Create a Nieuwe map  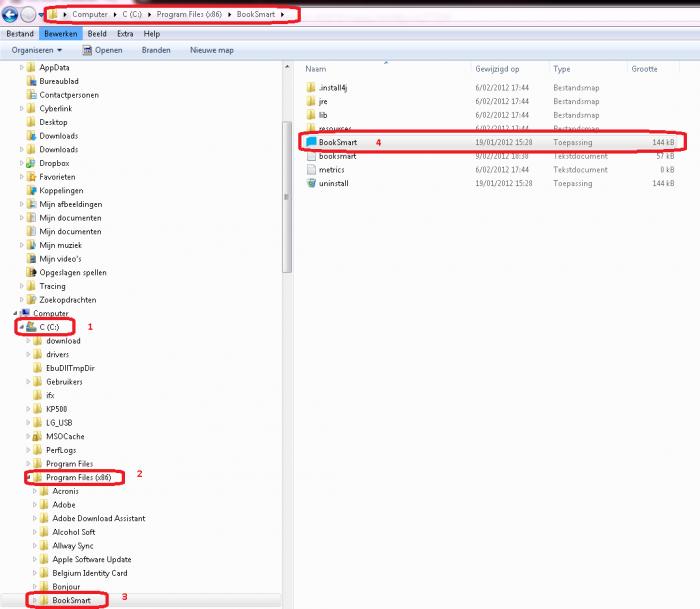212,50
